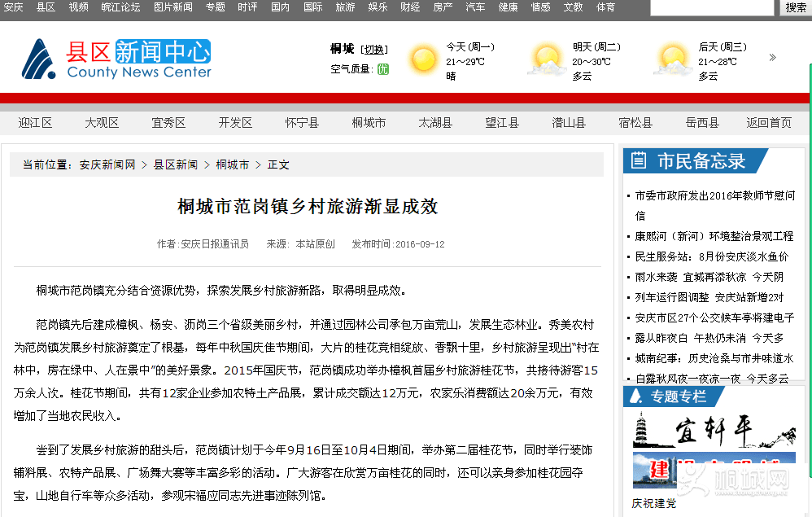Click 皖江论坛 in the top menu
Viewport: 812px width, 517px height.
coord(120,7)
